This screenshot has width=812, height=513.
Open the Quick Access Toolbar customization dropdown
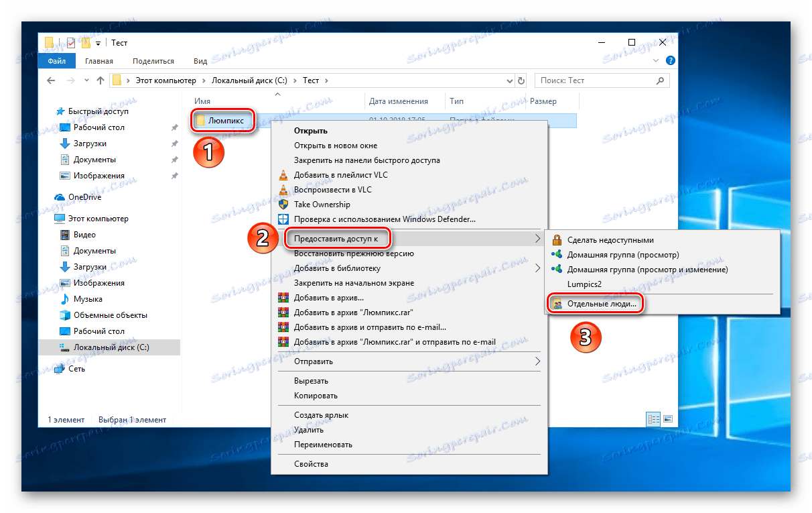97,42
